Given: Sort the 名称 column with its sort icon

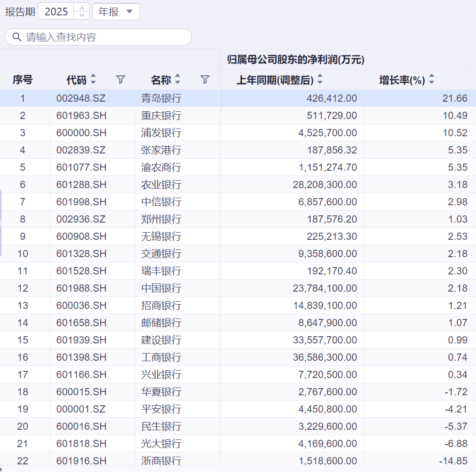Looking at the screenshot, I should tap(178, 80).
